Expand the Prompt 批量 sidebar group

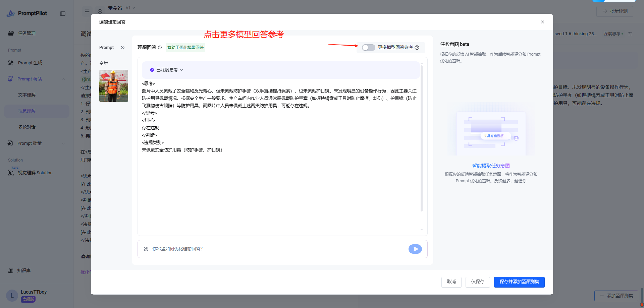click(63, 143)
